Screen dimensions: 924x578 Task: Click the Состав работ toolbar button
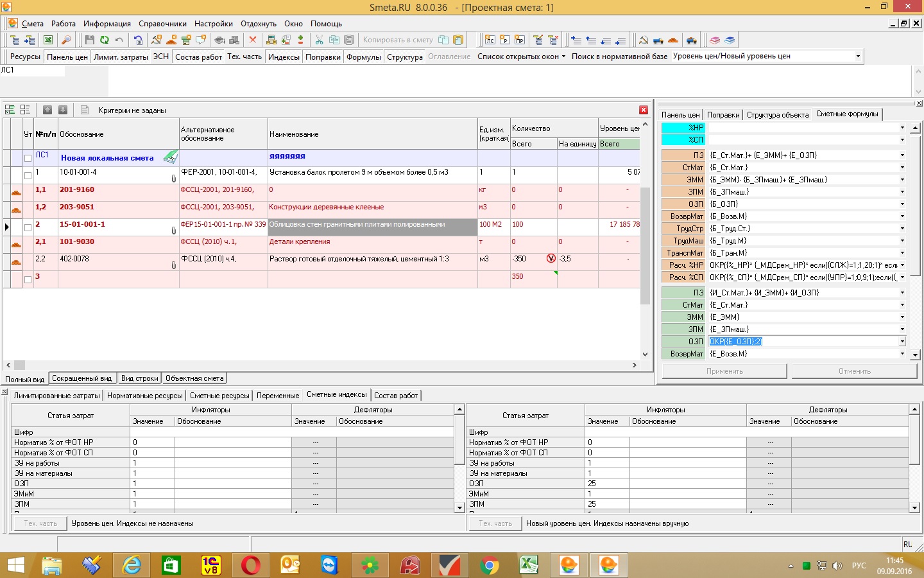pyautogui.click(x=199, y=57)
